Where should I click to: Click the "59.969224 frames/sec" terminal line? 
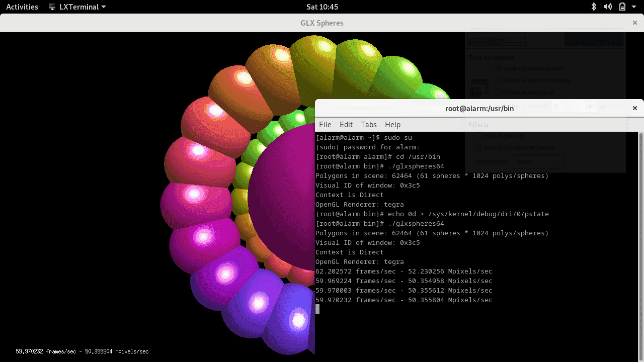click(404, 281)
